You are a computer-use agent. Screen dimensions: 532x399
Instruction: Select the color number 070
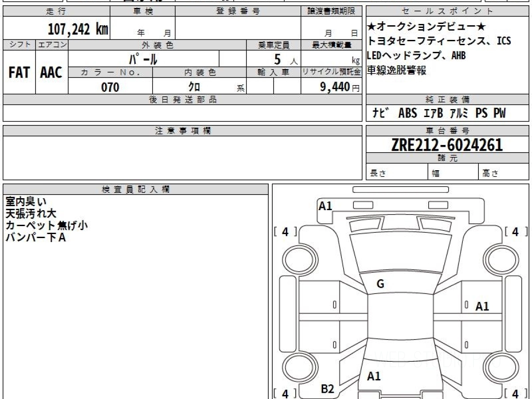pyautogui.click(x=110, y=87)
